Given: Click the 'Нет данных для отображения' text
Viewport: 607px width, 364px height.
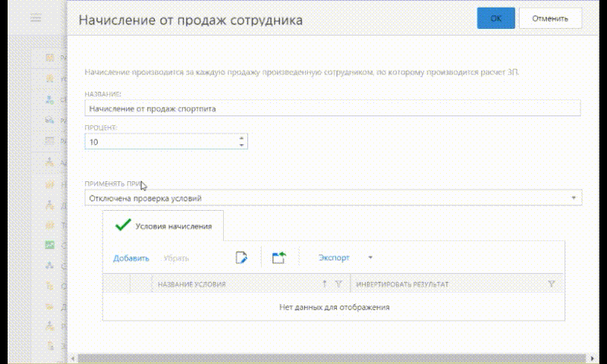Looking at the screenshot, I should point(334,307).
